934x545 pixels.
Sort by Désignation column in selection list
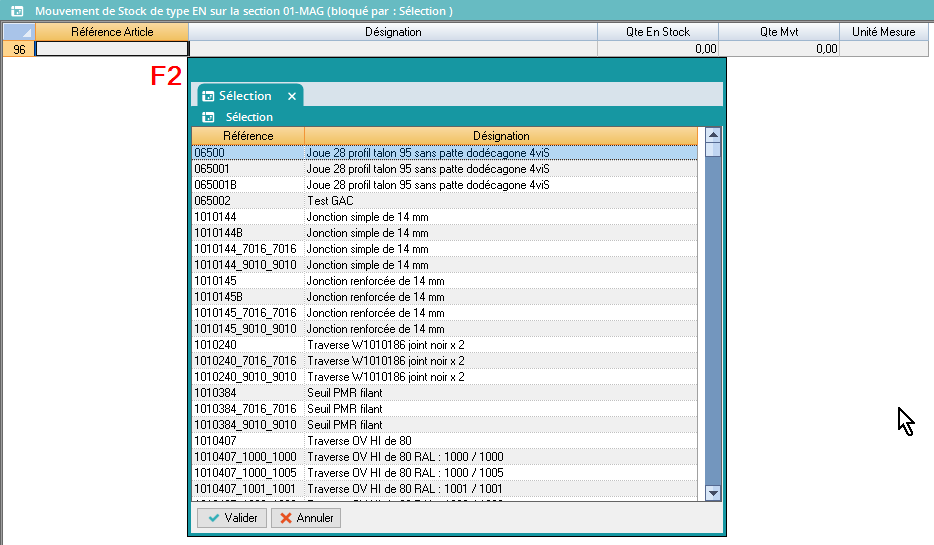(501, 136)
